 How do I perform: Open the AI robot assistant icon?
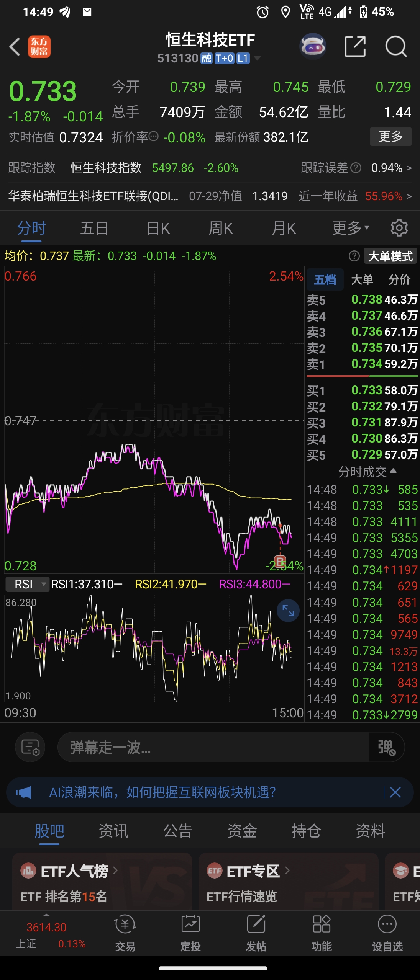(313, 47)
